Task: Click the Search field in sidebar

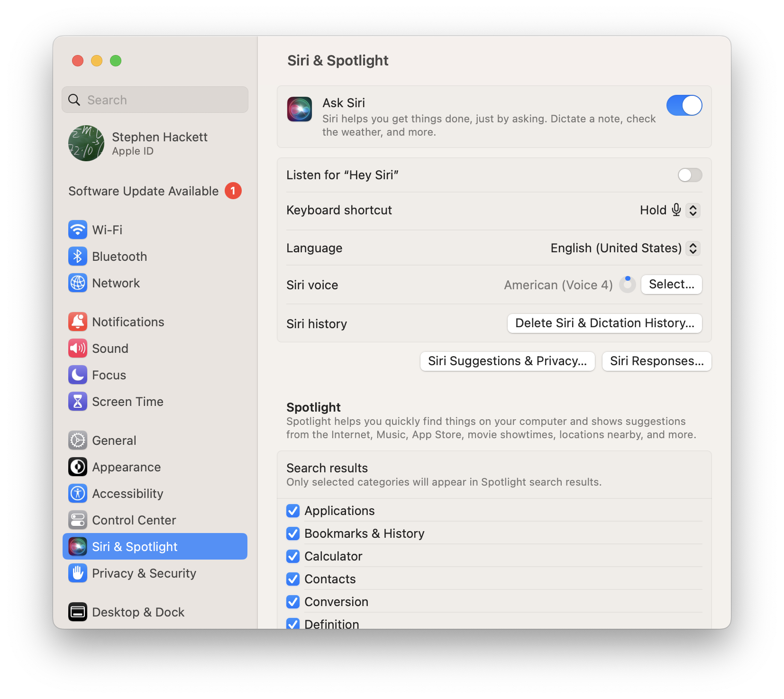Action: [155, 100]
